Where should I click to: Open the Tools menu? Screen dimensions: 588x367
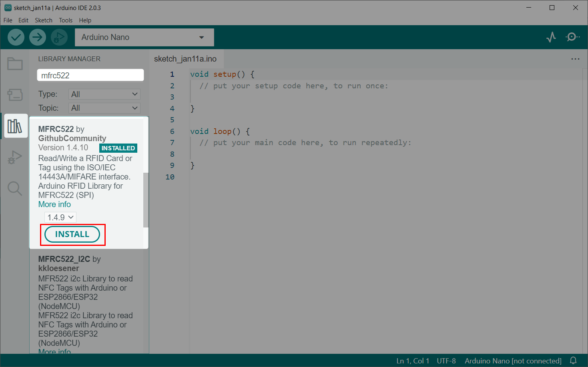pos(66,20)
